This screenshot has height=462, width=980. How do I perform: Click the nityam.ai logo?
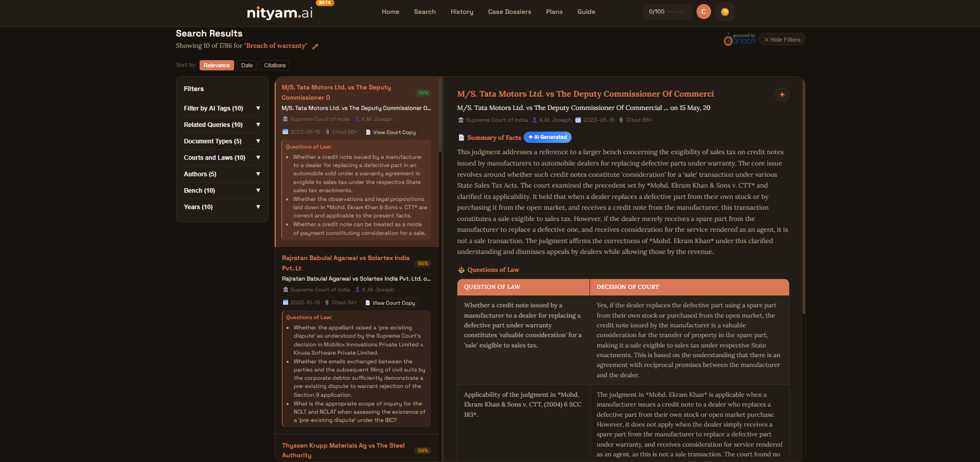pos(279,12)
